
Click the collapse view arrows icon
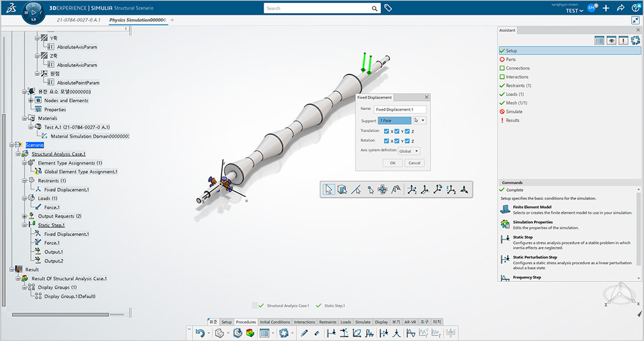[x=635, y=20]
